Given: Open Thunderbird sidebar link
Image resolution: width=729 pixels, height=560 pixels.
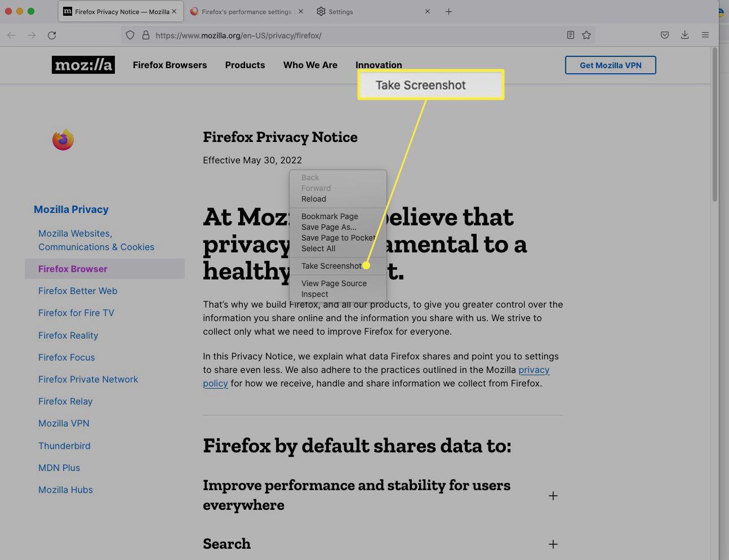Looking at the screenshot, I should 64,446.
